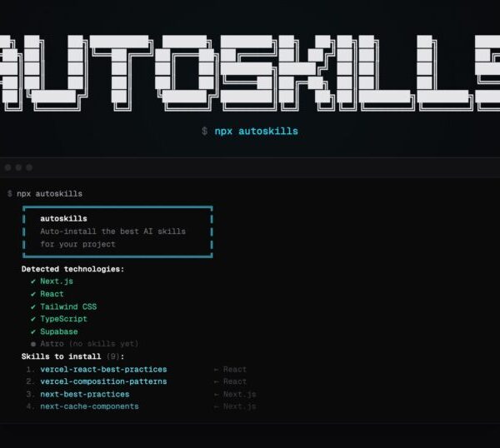Click 'next-cache-components' skill entry

pyautogui.click(x=90, y=406)
